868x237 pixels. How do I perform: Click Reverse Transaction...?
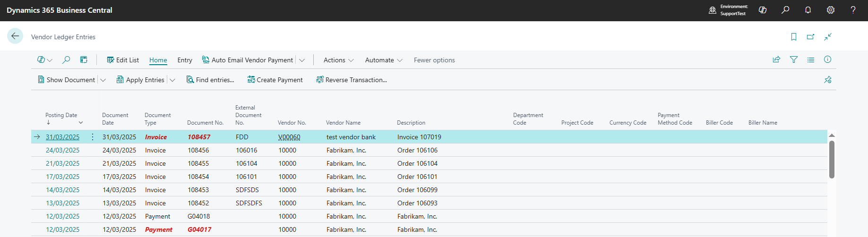(x=352, y=80)
